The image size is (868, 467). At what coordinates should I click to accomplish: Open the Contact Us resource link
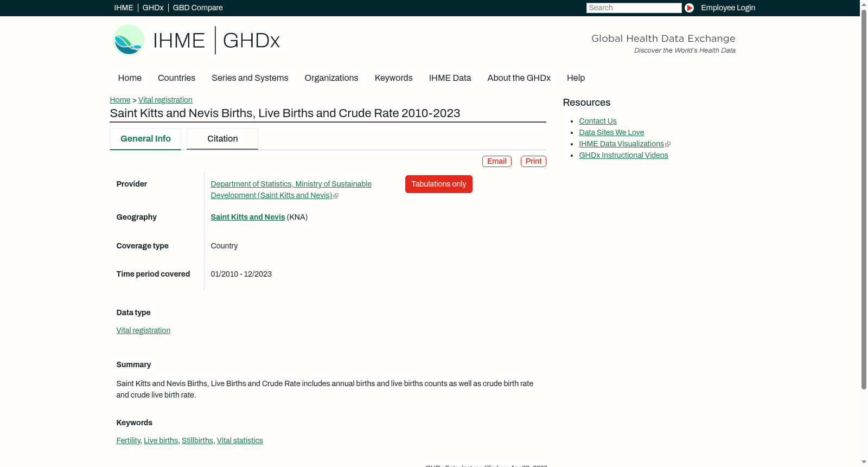pos(598,121)
